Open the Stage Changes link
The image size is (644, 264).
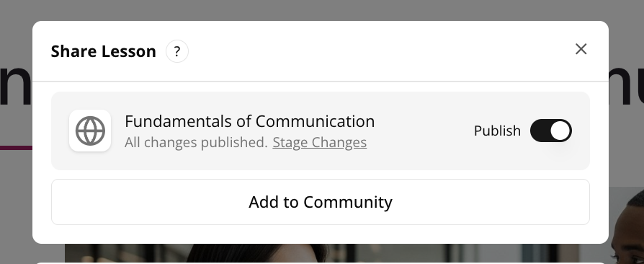pyautogui.click(x=320, y=142)
